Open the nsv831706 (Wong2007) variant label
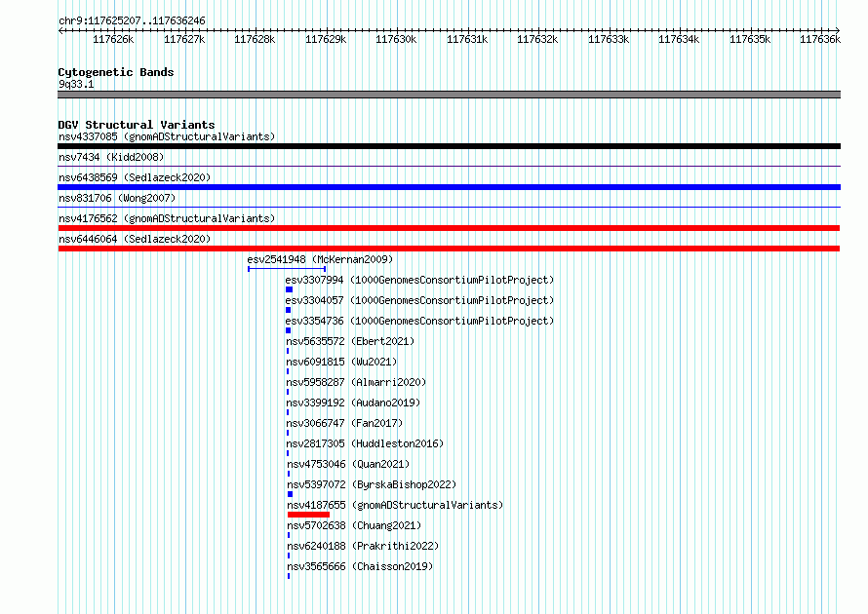 (x=117, y=198)
